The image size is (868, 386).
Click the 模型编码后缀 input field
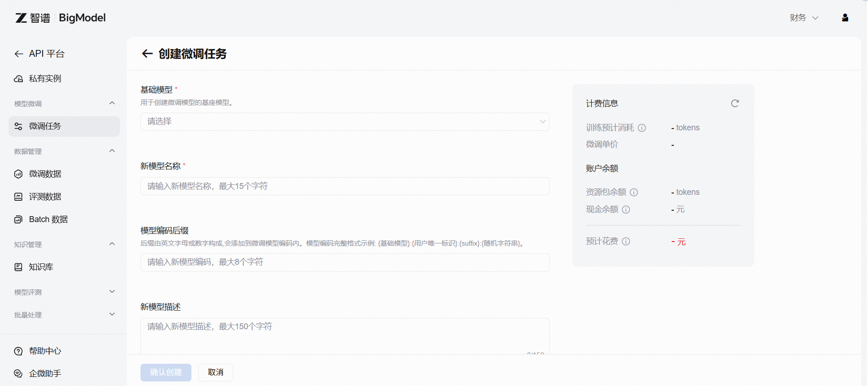(345, 262)
